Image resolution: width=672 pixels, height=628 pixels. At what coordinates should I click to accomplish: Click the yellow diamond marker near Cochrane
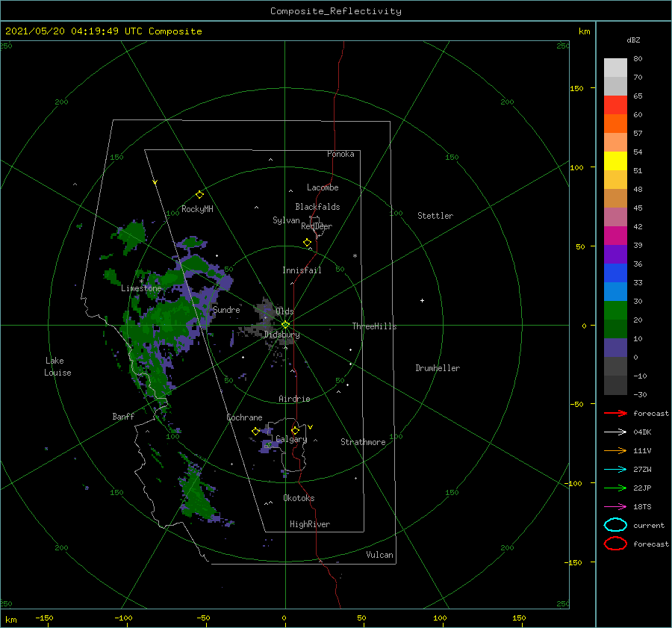(255, 432)
